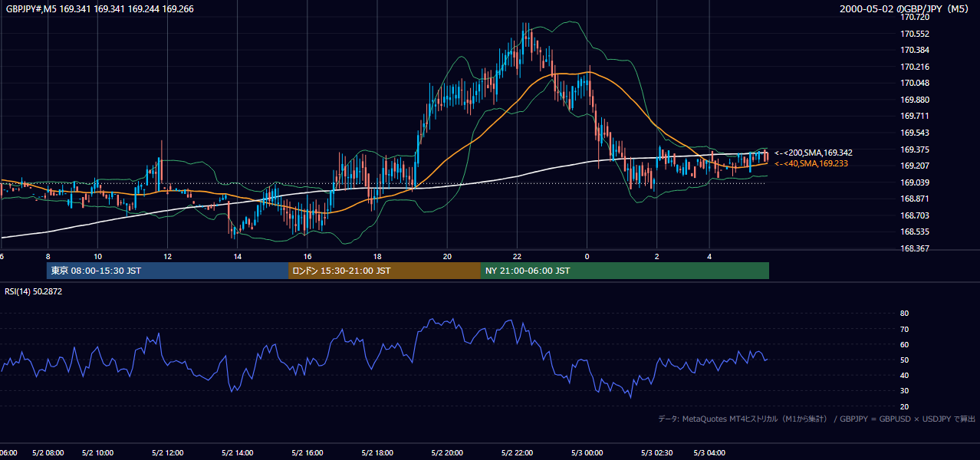Screen dimensions: 980x460
Task: Click the hour label 14 under the price chart
Action: pos(238,257)
